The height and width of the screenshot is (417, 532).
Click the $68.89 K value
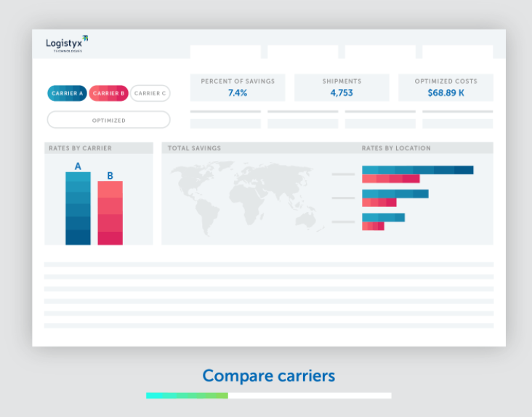pos(446,93)
